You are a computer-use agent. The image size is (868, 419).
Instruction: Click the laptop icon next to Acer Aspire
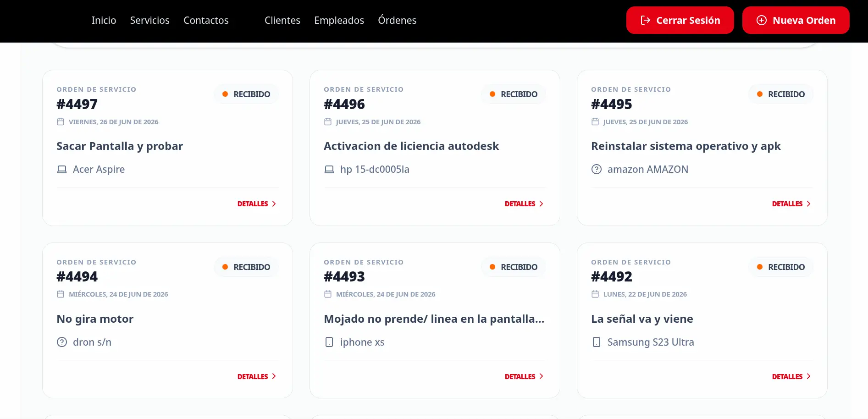pos(62,169)
